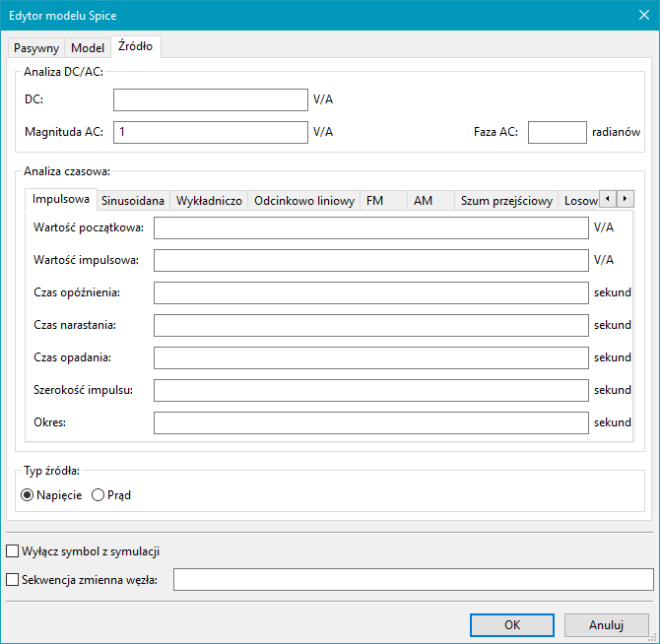This screenshot has height=644, width=660.
Task: Select the Odcinkowo liniowy tab
Action: [303, 200]
